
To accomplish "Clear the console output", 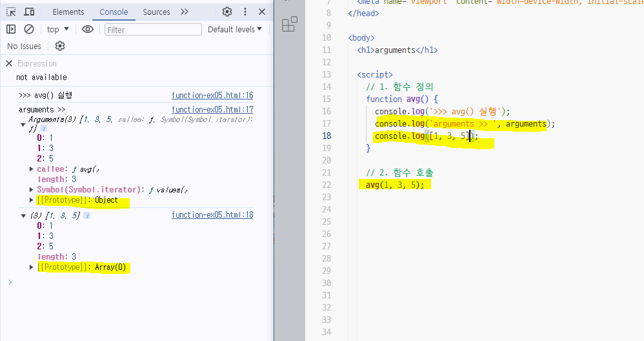I will pos(29,29).
